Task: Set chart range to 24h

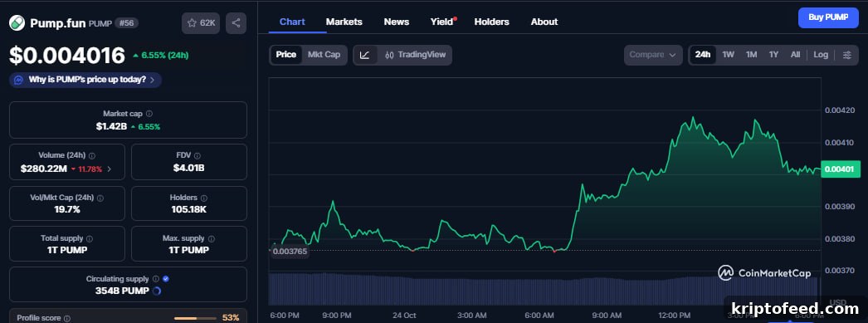Action: tap(703, 55)
